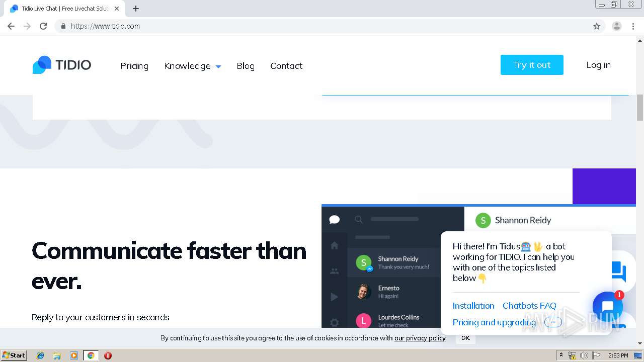644x362 pixels.
Task: Accept cookies with OK button
Action: 465,338
